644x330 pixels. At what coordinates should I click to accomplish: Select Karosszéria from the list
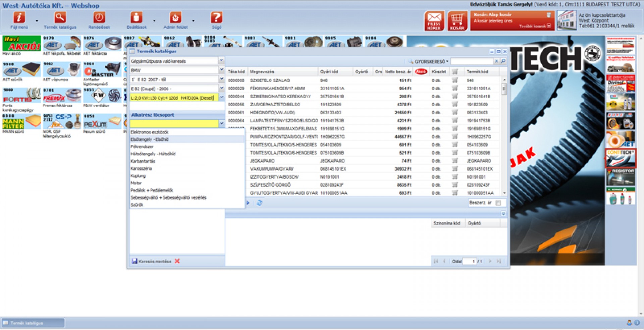(187, 168)
